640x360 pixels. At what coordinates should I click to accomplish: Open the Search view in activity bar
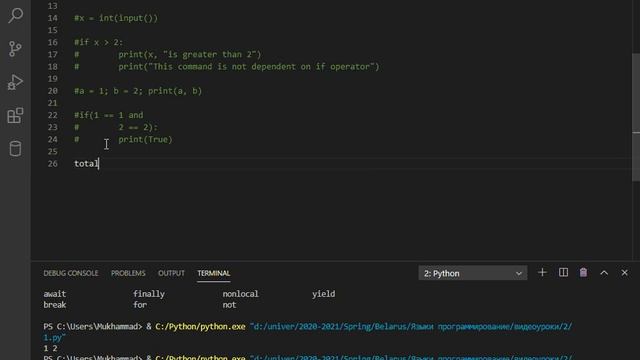pyautogui.click(x=16, y=16)
